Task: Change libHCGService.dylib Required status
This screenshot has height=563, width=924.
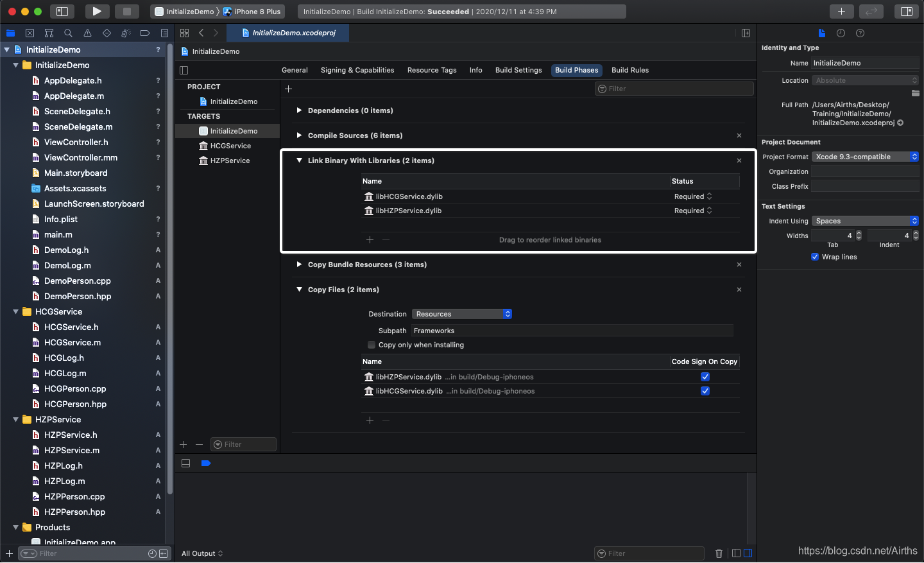Action: pos(693,196)
